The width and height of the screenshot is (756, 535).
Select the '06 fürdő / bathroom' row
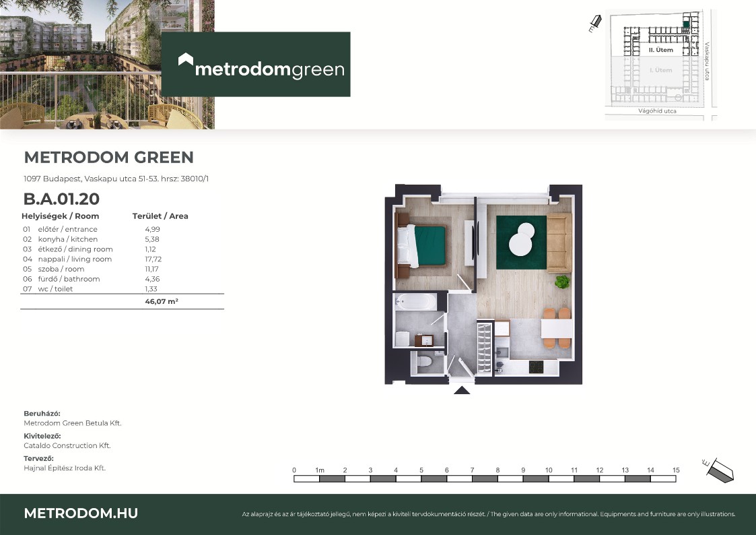click(92, 279)
